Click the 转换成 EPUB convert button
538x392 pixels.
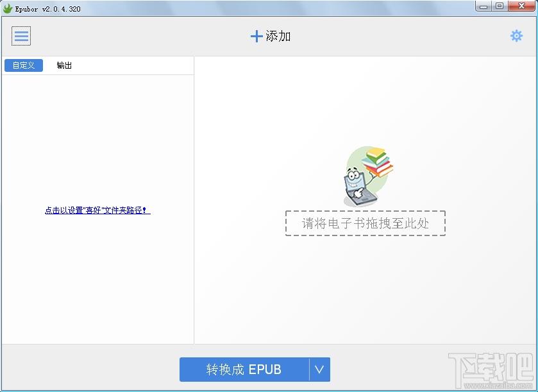tap(244, 370)
